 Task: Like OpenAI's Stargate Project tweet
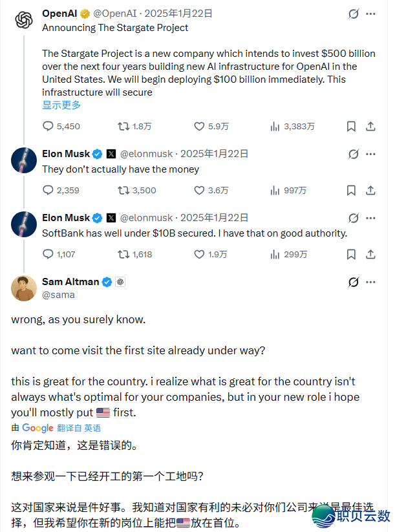[x=198, y=126]
